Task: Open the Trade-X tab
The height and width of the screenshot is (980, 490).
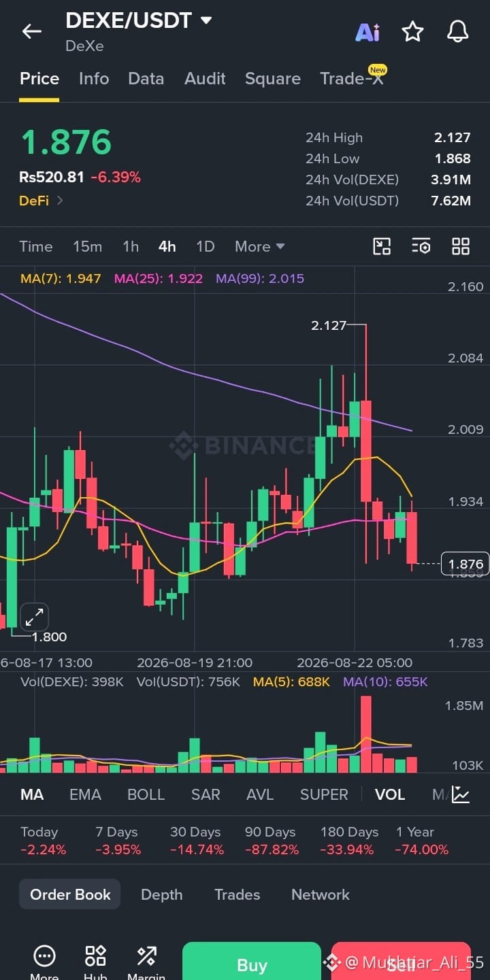Action: (x=352, y=79)
